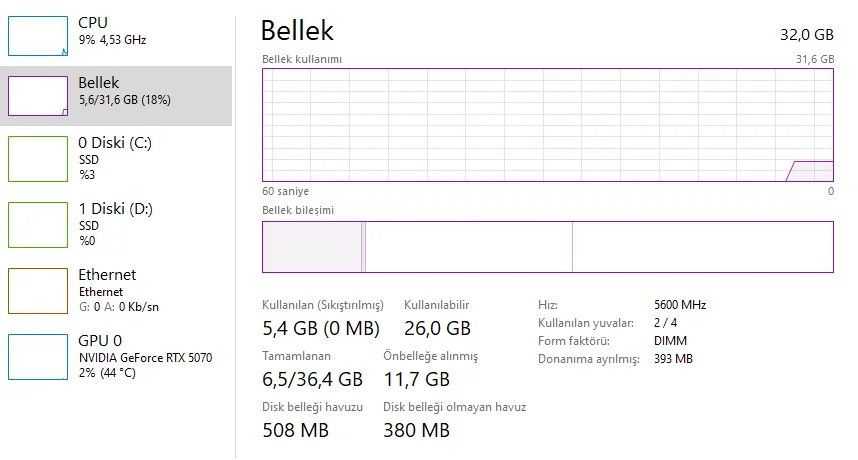Click the middle segment of Bellek bileşimi bar

(x=468, y=247)
